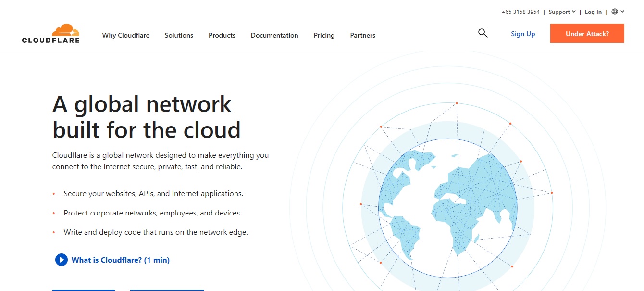The height and width of the screenshot is (291, 644).
Task: Click the Protect corporate networks bullet text
Action: (x=152, y=213)
